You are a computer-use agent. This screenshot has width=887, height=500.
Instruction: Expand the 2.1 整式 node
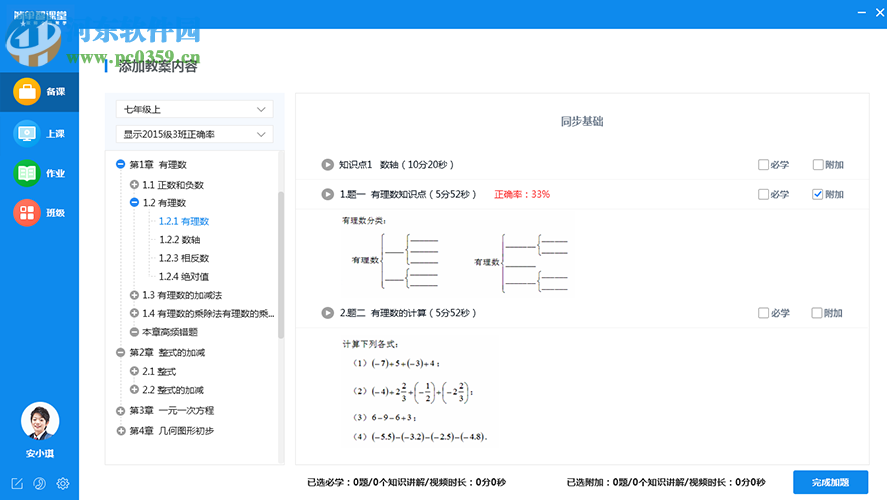click(x=134, y=371)
